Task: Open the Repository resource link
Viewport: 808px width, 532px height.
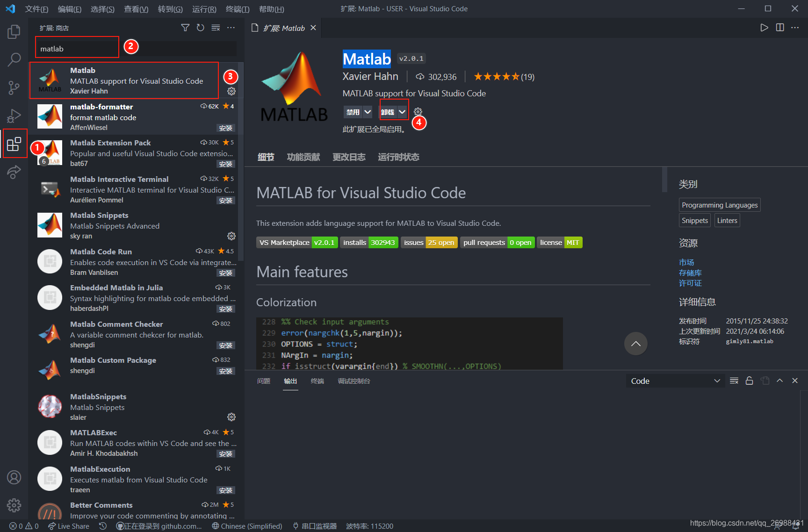Action: click(x=690, y=273)
